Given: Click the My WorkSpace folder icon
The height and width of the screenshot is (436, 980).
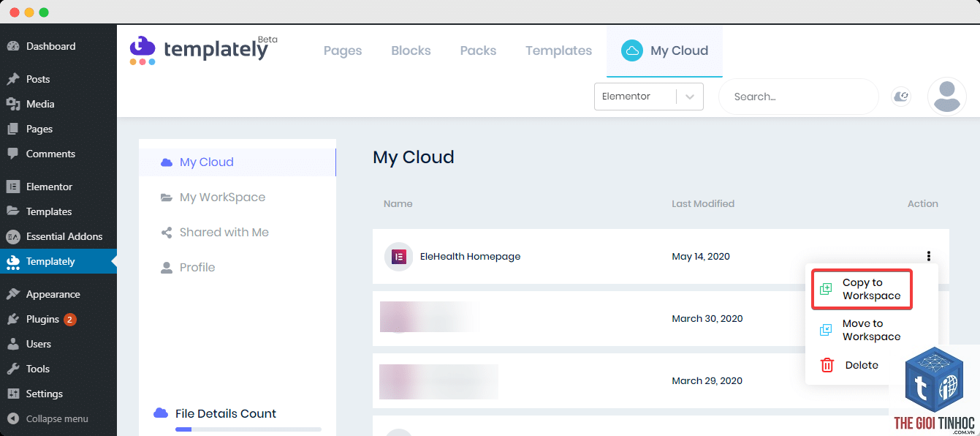Looking at the screenshot, I should (167, 198).
